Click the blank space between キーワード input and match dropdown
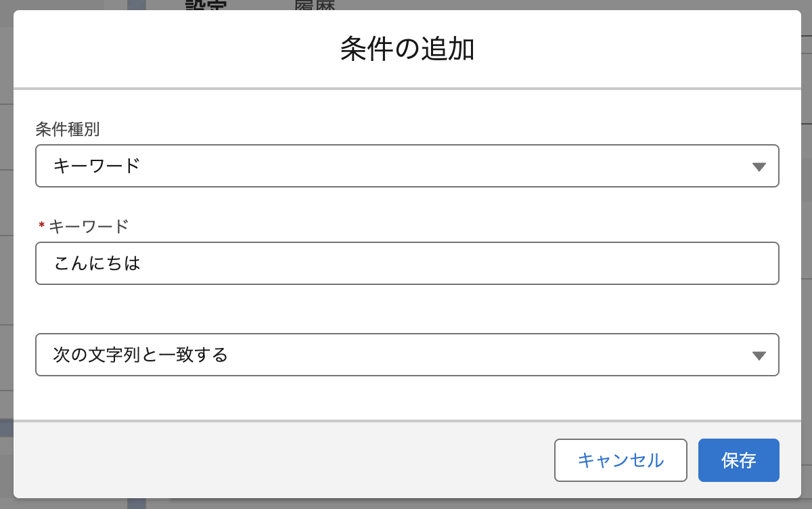This screenshot has width=812, height=509. pos(406,309)
